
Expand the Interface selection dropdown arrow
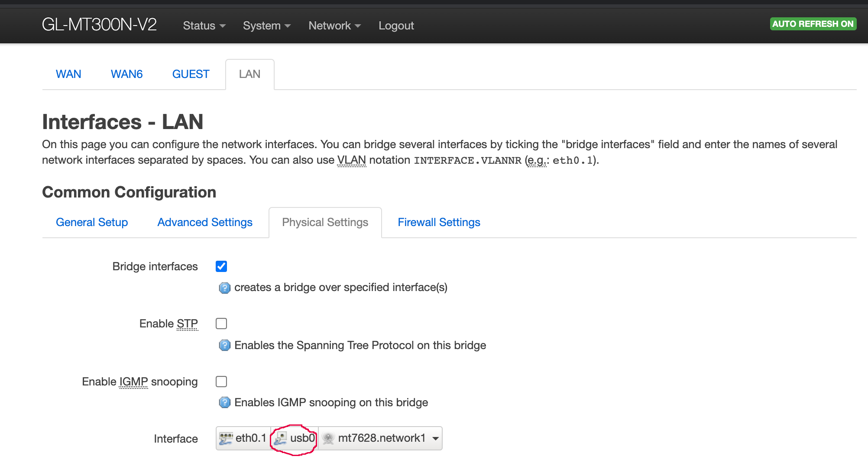[435, 438]
